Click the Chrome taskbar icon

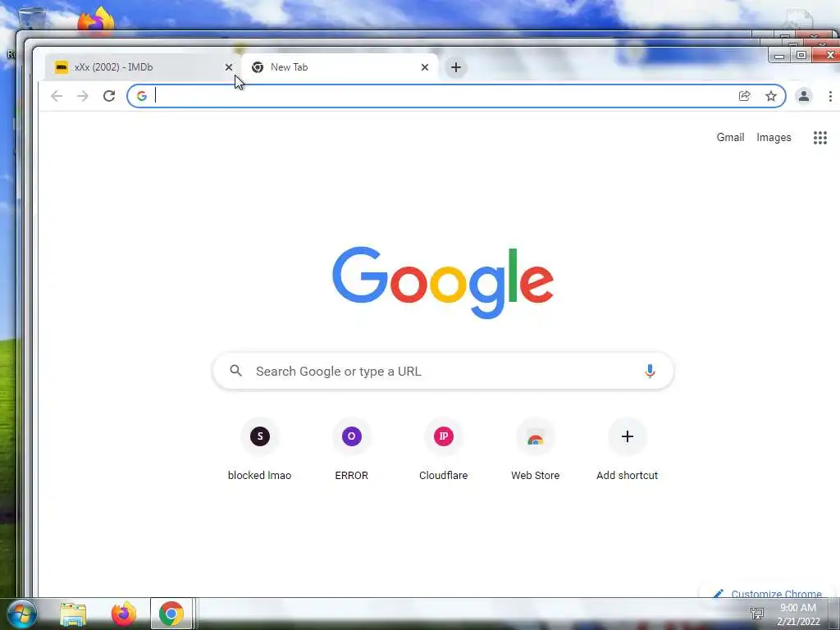pos(171,614)
